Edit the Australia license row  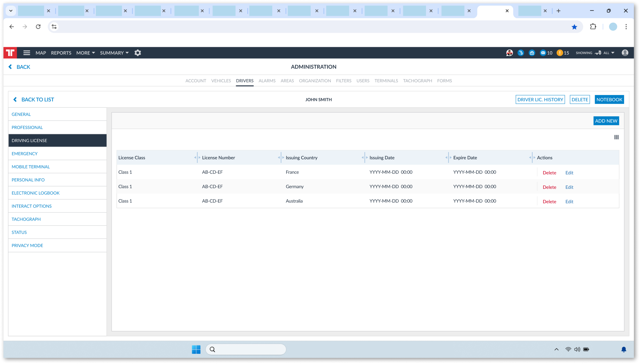click(569, 202)
